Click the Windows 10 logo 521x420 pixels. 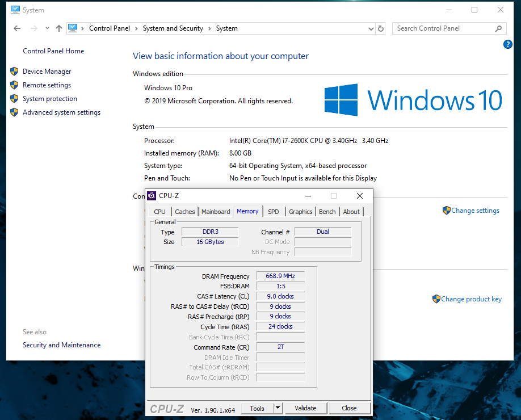(x=413, y=100)
